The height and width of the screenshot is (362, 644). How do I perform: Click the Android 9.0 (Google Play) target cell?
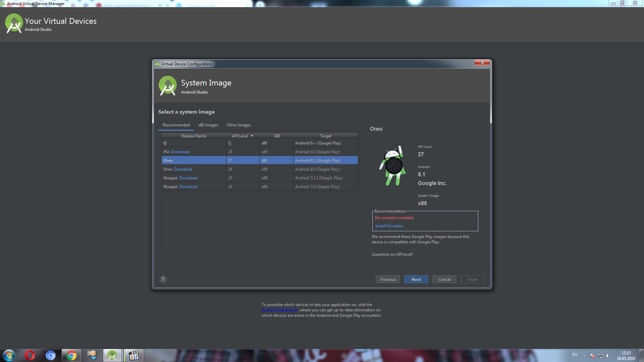325,152
